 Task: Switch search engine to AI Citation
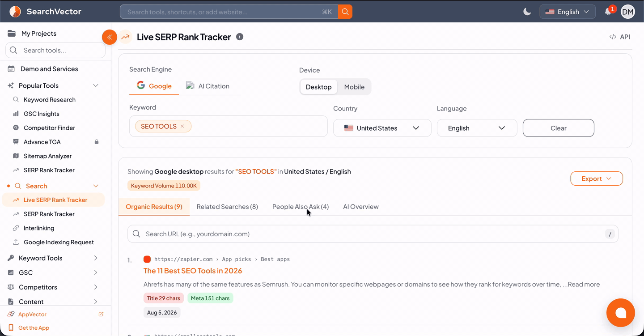point(208,86)
